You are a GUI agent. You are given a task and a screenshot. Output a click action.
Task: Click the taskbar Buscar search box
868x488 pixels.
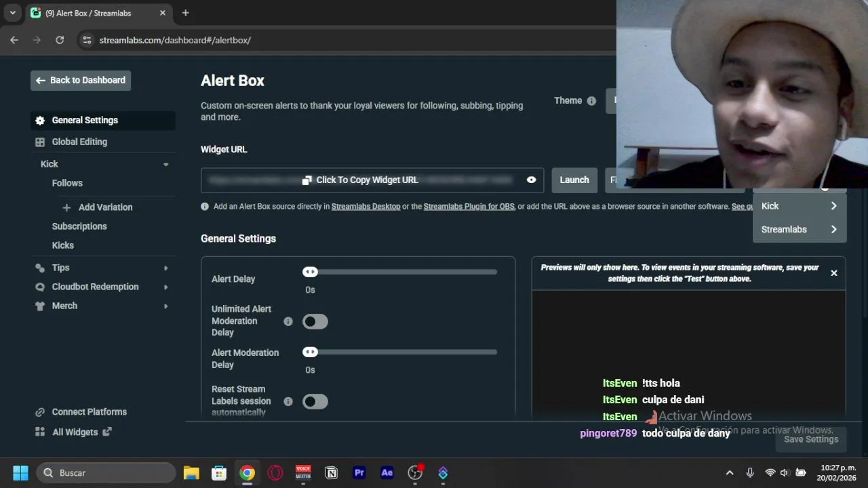[x=106, y=473]
